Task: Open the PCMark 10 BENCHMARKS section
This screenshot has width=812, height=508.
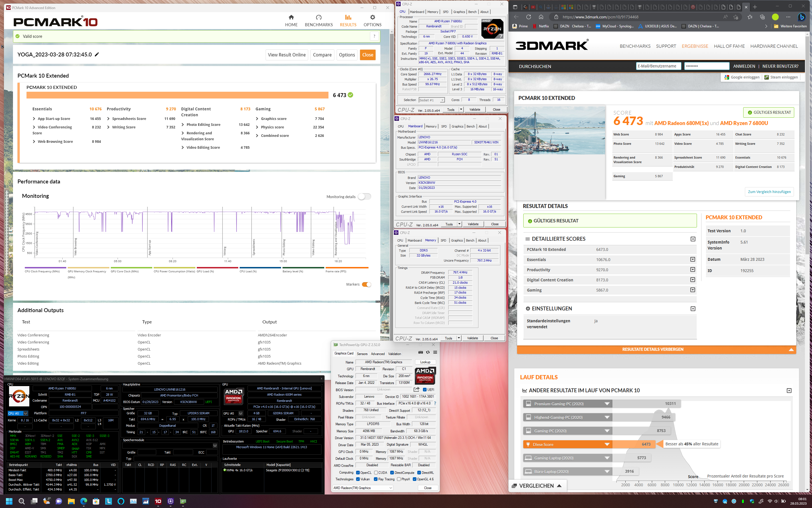Action: click(318, 21)
